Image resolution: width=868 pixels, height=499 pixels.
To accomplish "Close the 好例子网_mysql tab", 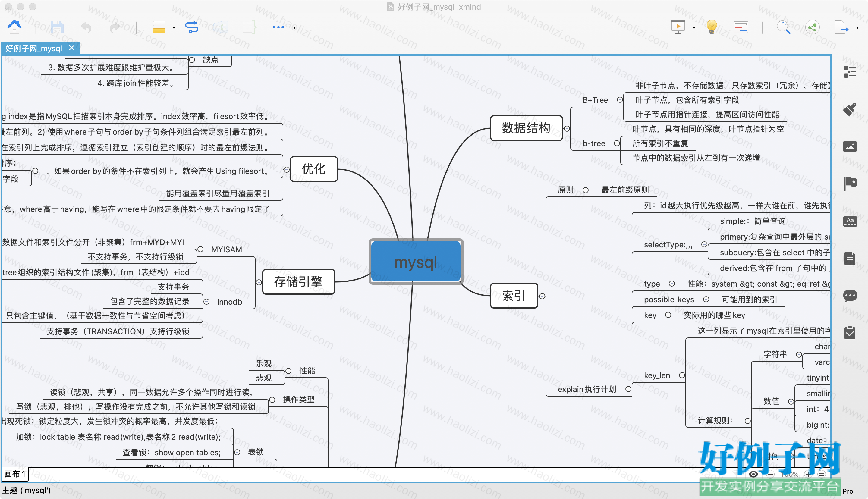I will coord(72,48).
